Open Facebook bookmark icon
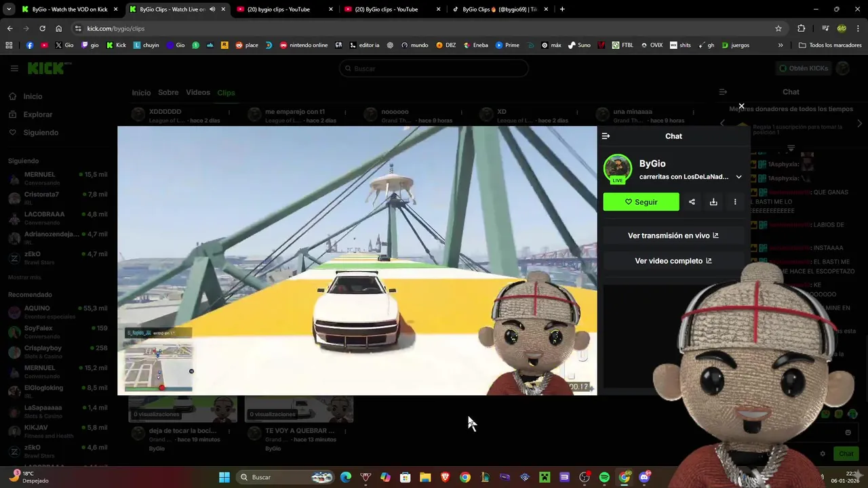This screenshot has width=868, height=488. coord(29,45)
